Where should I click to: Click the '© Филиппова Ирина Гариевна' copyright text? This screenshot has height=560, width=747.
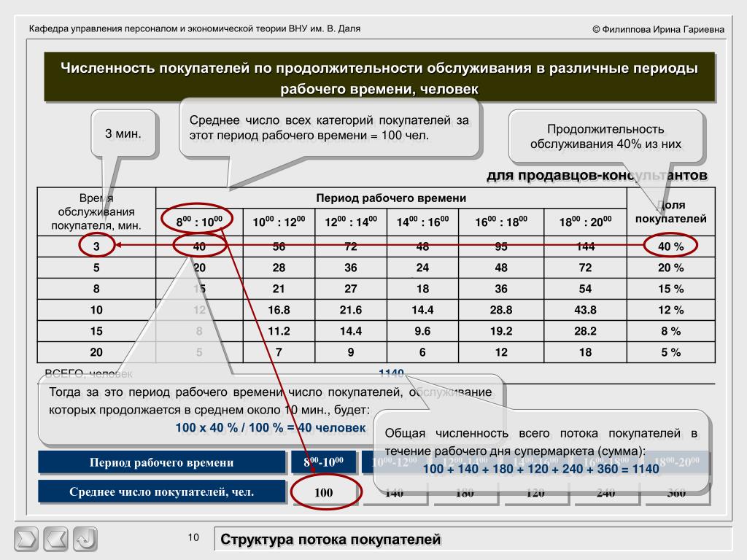click(659, 29)
